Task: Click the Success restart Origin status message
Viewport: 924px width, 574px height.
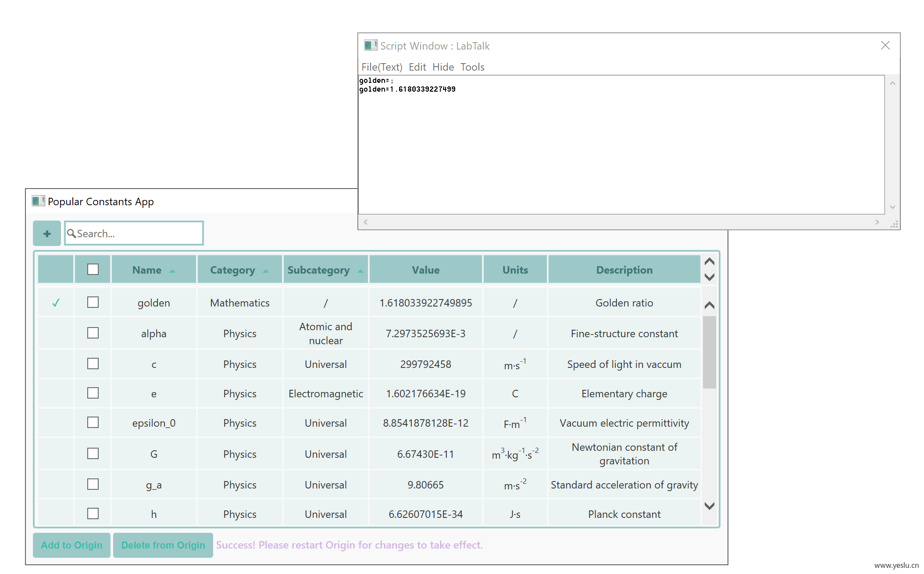Action: [350, 545]
